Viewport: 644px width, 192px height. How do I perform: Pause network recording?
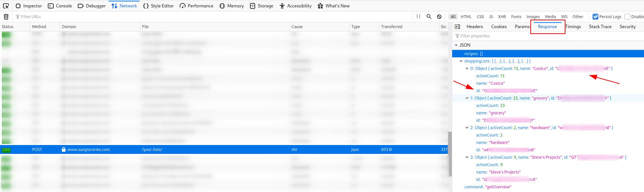418,17
